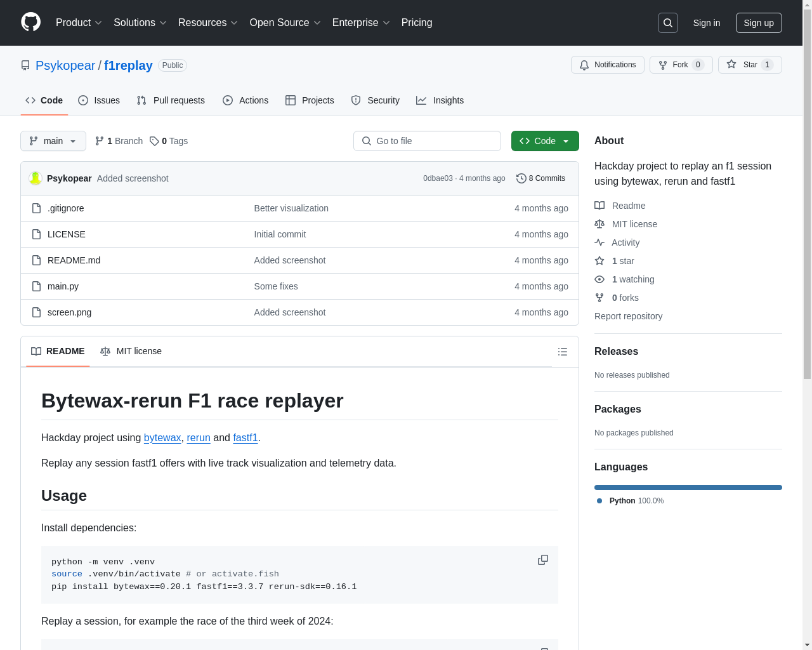Open the screen.png file

70,312
